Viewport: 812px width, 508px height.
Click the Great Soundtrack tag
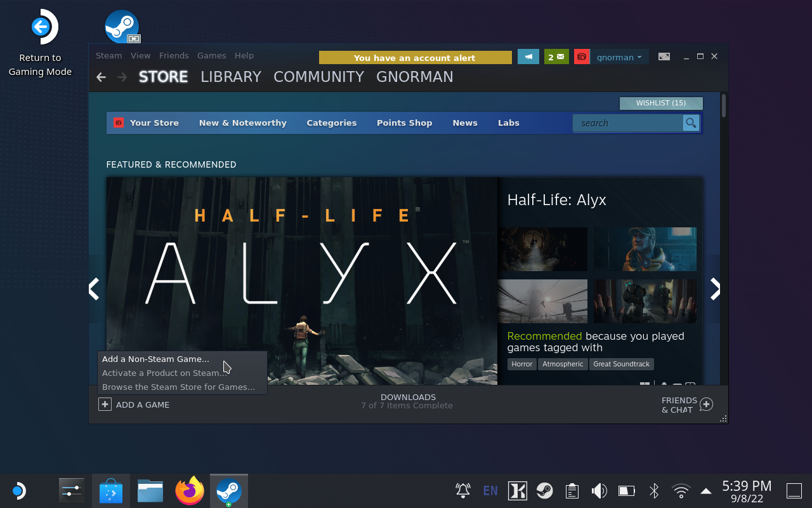click(622, 364)
